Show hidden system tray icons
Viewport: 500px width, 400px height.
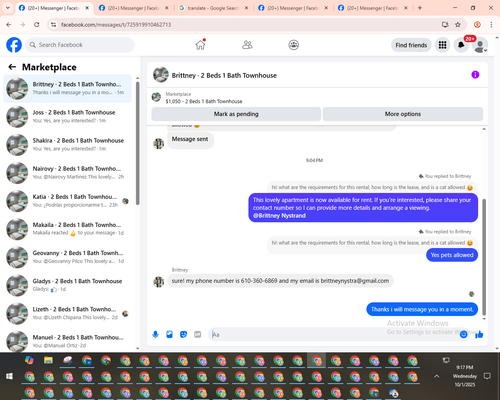436,376
